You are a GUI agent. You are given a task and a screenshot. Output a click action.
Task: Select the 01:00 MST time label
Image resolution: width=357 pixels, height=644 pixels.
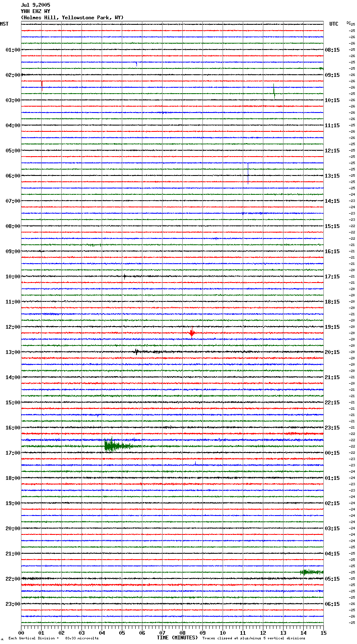13,50
